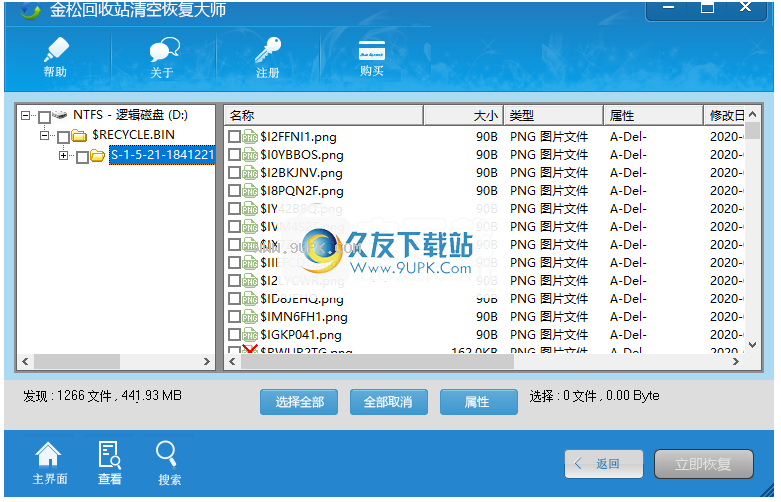Click the file list horizontal scrollbar left arrow
Viewport: 781px width, 502px height.
[x=232, y=362]
